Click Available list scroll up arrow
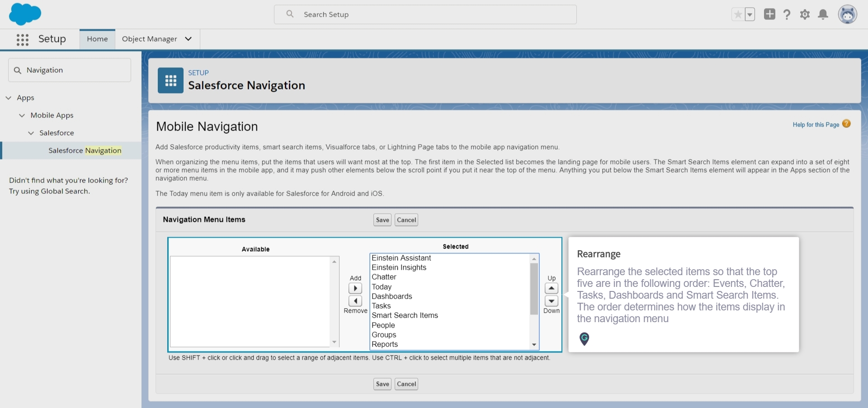 point(335,262)
